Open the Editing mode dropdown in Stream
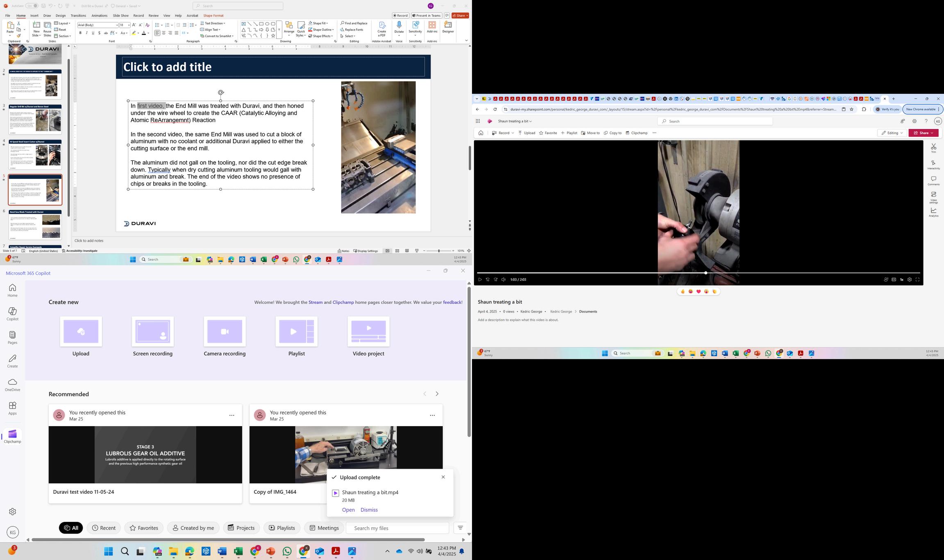 point(892,133)
